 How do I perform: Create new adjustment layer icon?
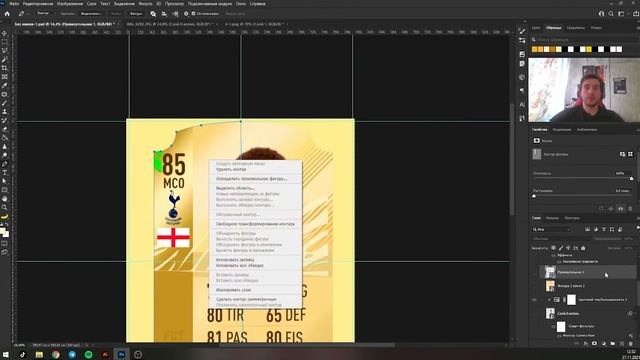603,344
